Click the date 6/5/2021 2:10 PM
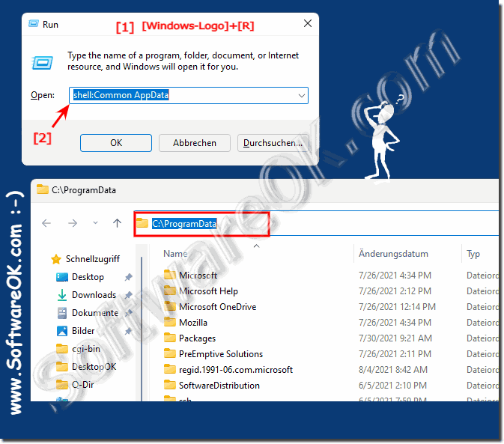Screen dimensions: 504x444 [x=392, y=386]
